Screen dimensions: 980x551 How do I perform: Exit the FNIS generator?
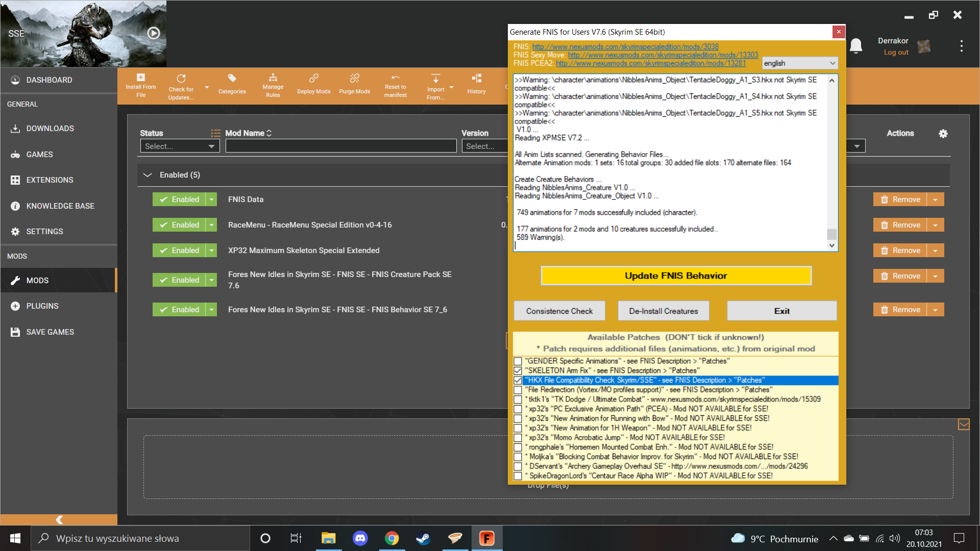click(x=782, y=311)
